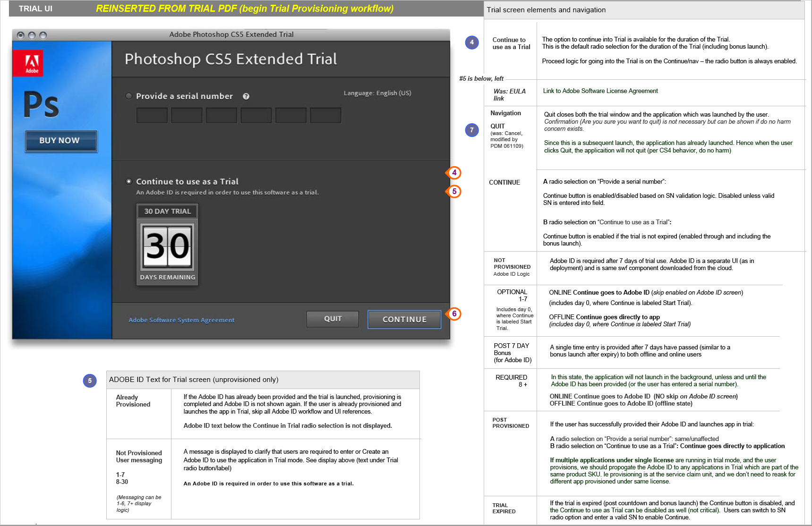Click the 'REQUIRED 8 +' row label

511,381
